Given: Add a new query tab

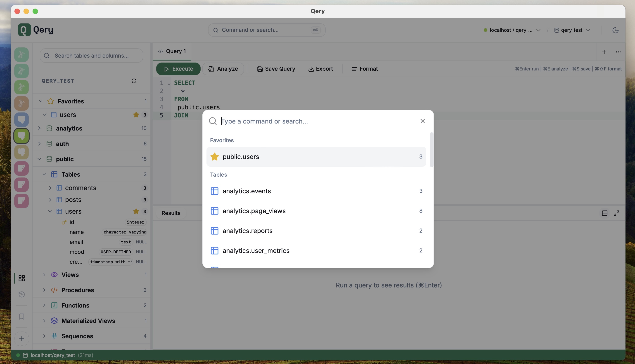Looking at the screenshot, I should click(x=604, y=52).
